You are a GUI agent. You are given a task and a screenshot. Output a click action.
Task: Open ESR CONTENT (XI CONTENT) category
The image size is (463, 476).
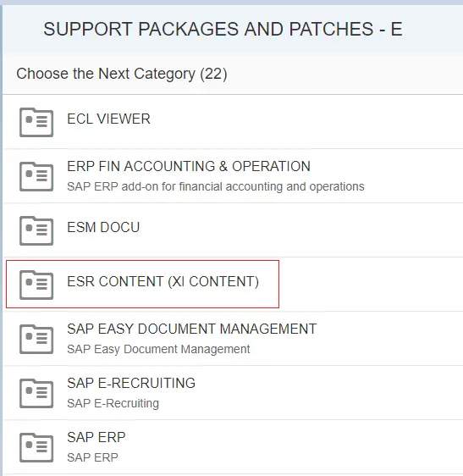[163, 281]
